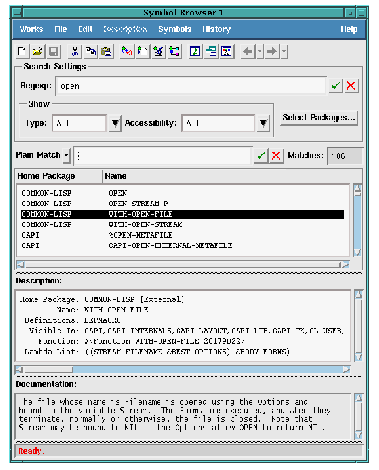Click the Select Packages... button
379x470 pixels.
(x=319, y=118)
